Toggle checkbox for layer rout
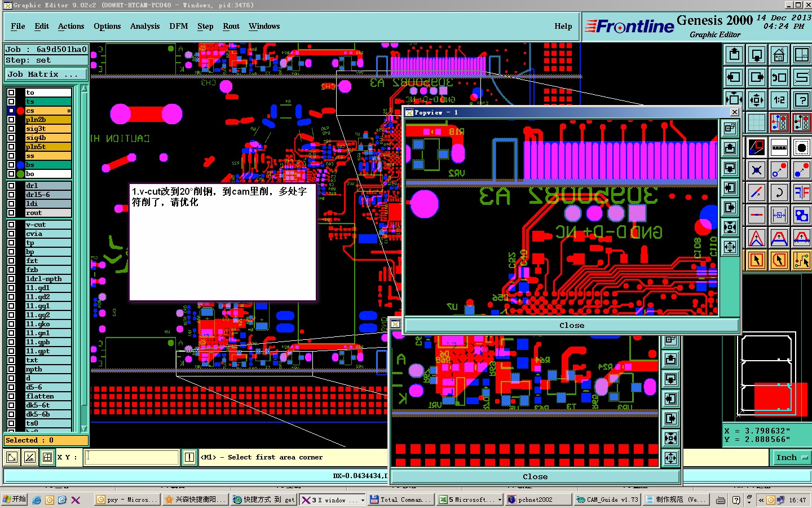Screen dimensions: 812x508 [x=11, y=213]
